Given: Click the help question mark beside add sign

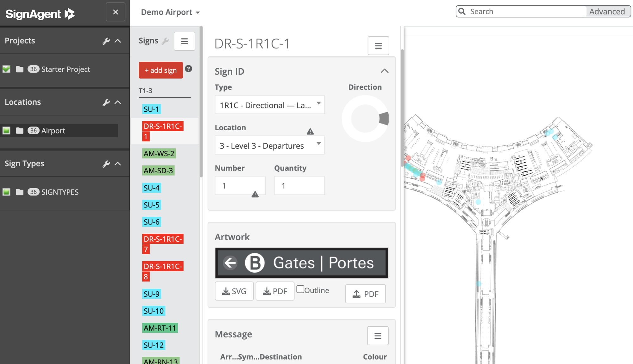Looking at the screenshot, I should pyautogui.click(x=188, y=69).
